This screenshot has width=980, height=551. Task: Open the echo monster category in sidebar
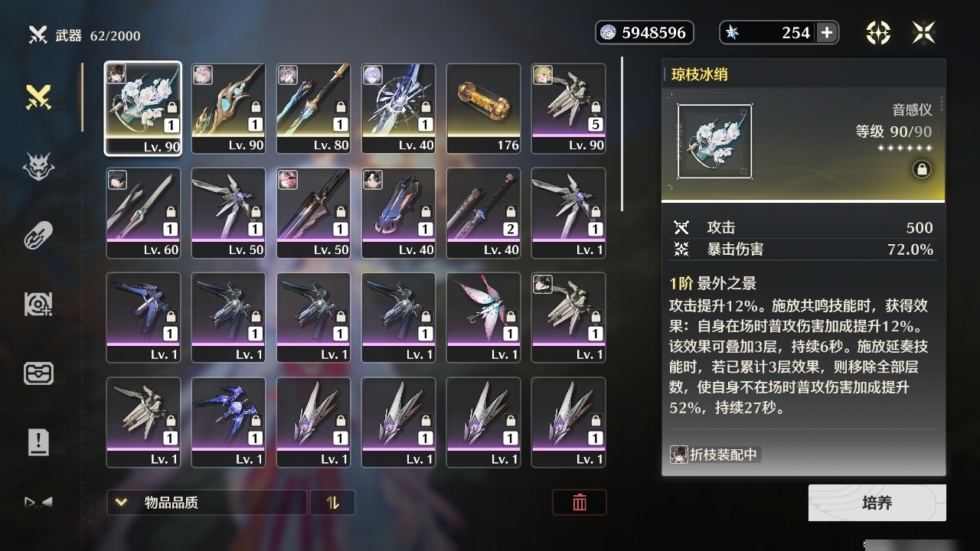[38, 166]
